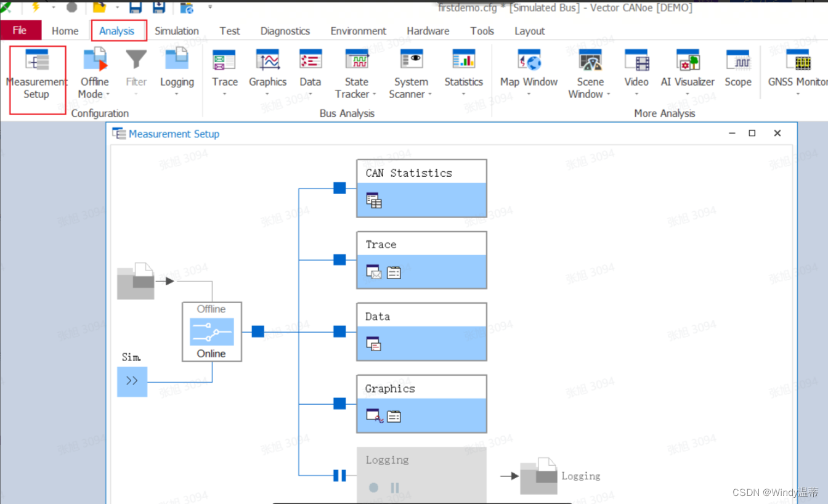828x504 pixels.
Task: Click the Trace block's configuration list icon
Action: tap(394, 272)
